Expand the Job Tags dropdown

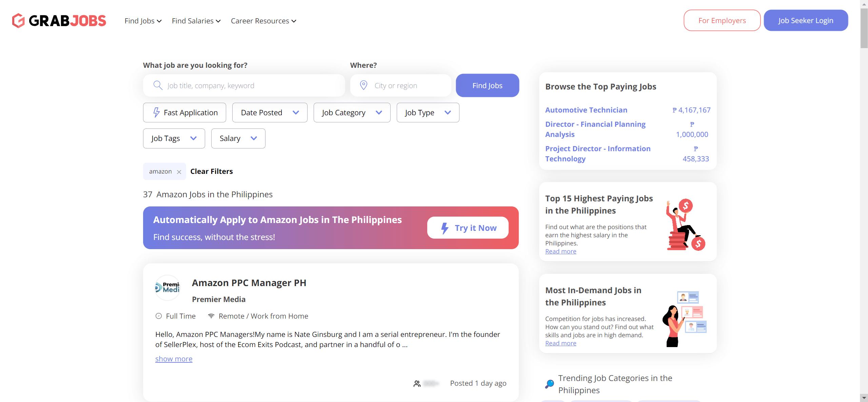(174, 138)
